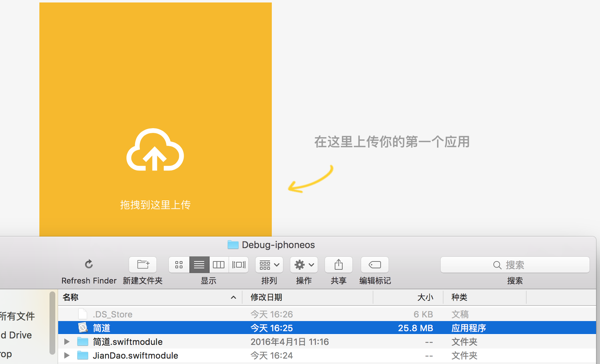Select list view in Finder toolbar
The image size is (600, 364).
[x=199, y=264]
